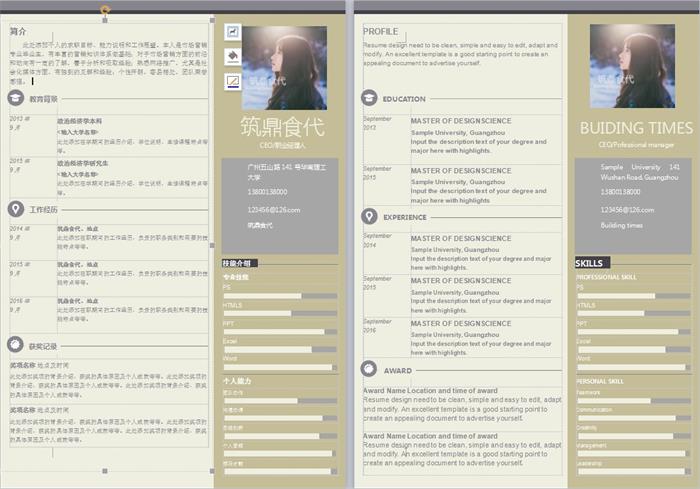Click location pin icon on Chinese resume page

(16, 209)
